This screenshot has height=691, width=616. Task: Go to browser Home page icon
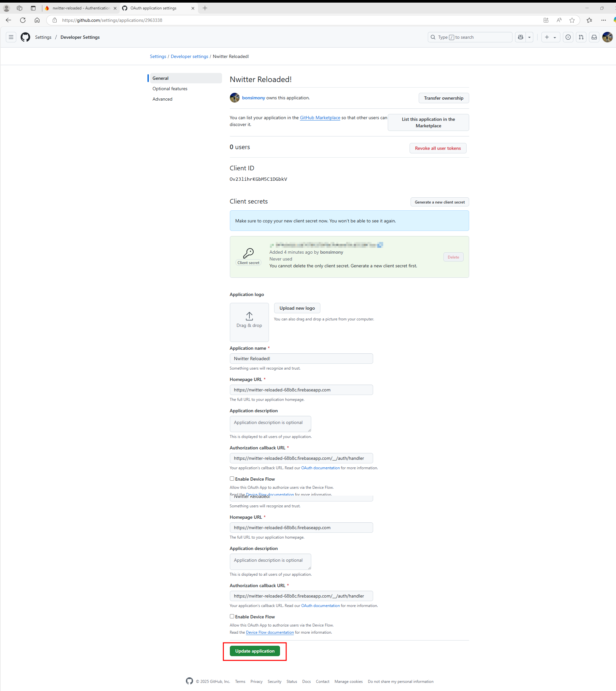[37, 20]
